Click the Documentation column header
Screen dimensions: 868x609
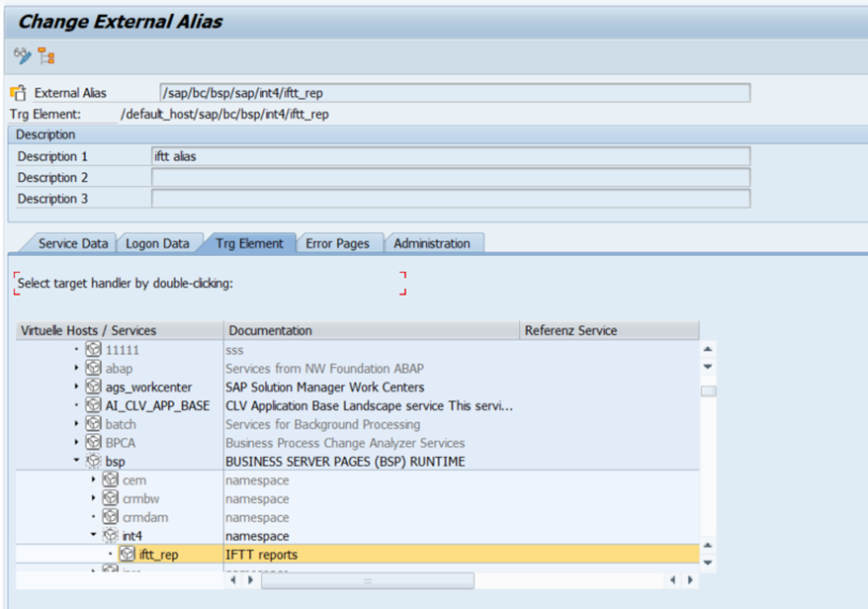tap(371, 331)
